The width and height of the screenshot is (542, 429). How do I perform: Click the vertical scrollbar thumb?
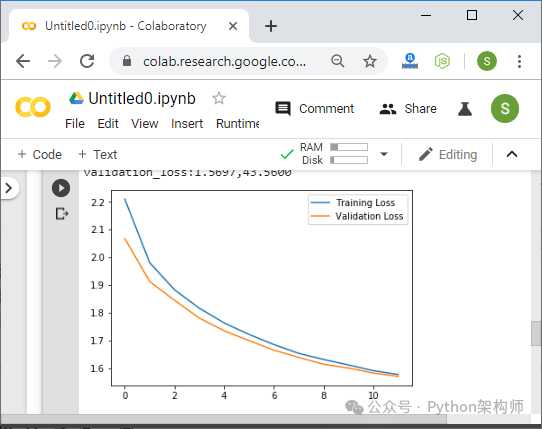[536, 333]
